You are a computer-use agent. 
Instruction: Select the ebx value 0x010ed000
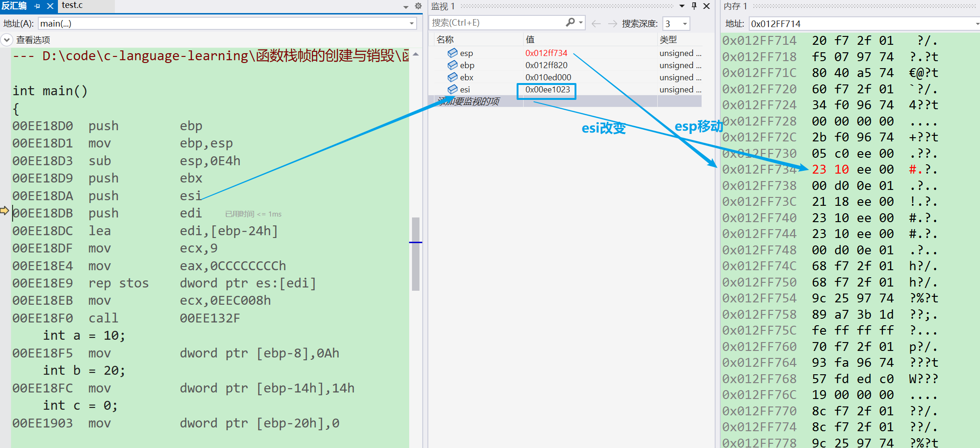pyautogui.click(x=548, y=77)
